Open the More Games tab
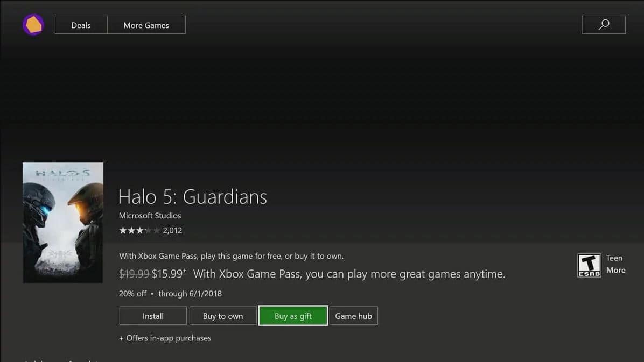This screenshot has height=362, width=644. [146, 25]
